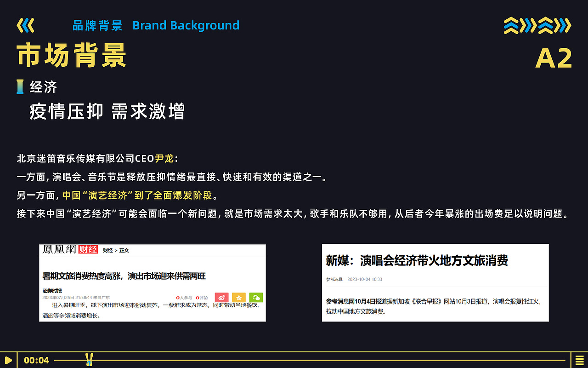Open the 新媒 article headline tab
Screen dimensions: 588x368
pos(416,260)
